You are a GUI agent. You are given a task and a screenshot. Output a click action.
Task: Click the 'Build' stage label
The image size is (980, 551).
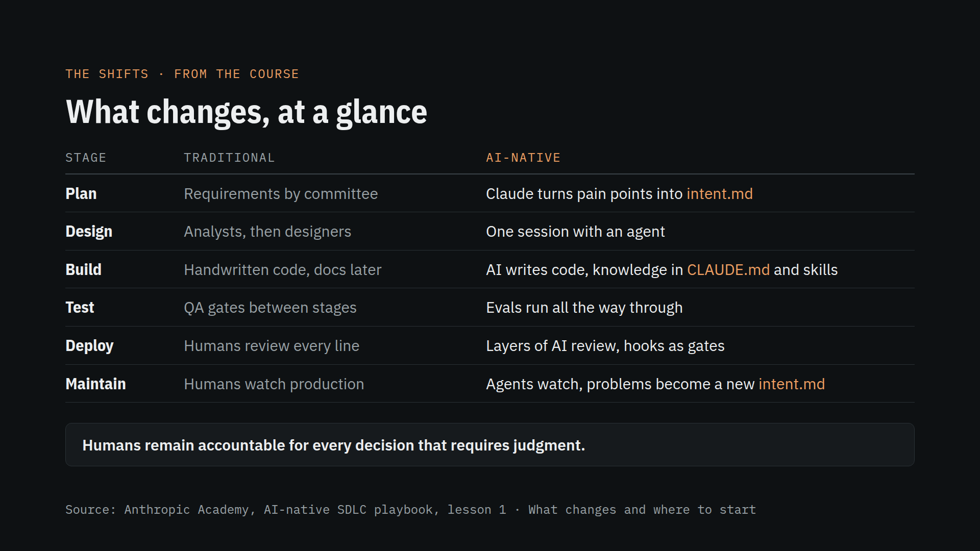click(x=83, y=270)
